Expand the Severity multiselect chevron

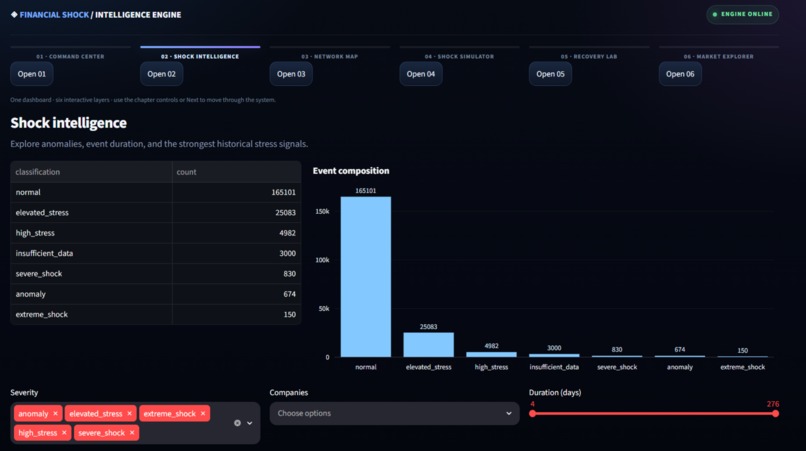250,423
